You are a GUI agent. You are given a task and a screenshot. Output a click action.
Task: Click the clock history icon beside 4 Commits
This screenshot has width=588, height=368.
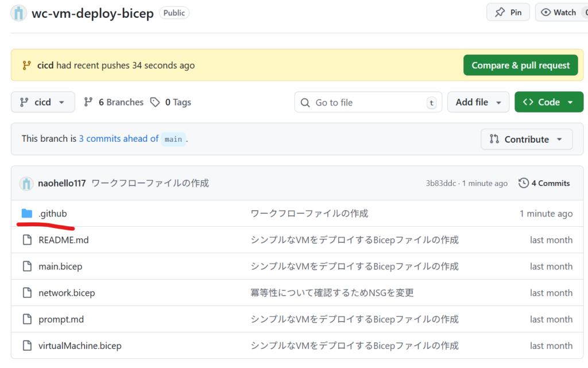pyautogui.click(x=523, y=183)
